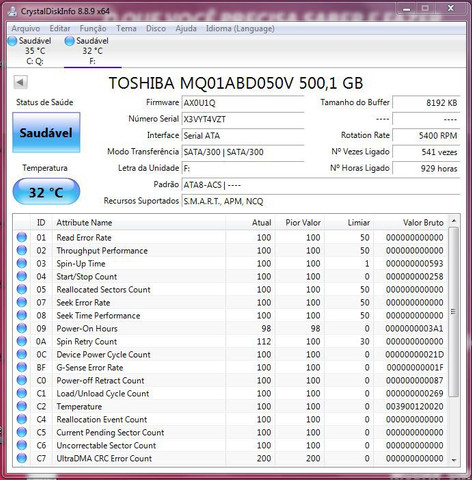Click the transfer mode field SATA/300
This screenshot has width=472, height=480.
[x=243, y=152]
